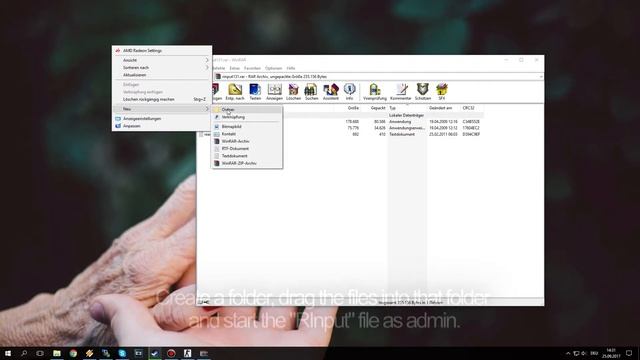Image resolution: width=640 pixels, height=360 pixels.
Task: Click the Schützen protect icon
Action: pos(423,92)
